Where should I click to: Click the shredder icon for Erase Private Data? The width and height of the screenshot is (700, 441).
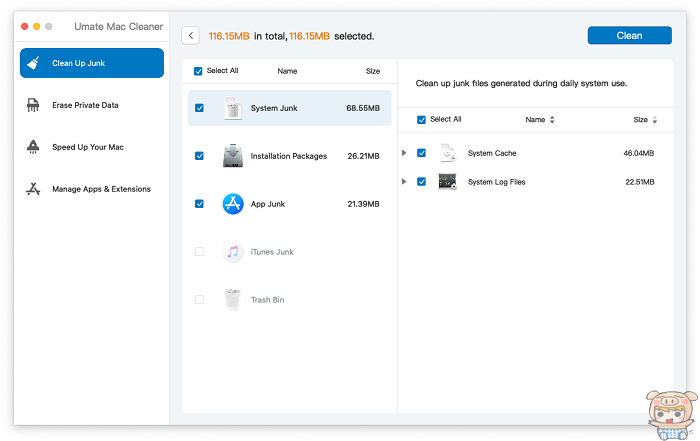tap(33, 105)
